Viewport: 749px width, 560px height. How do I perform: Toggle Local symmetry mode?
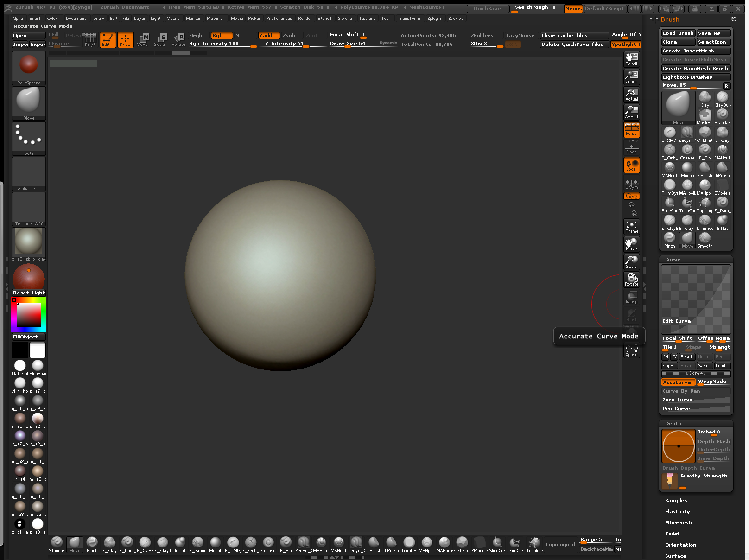631,165
